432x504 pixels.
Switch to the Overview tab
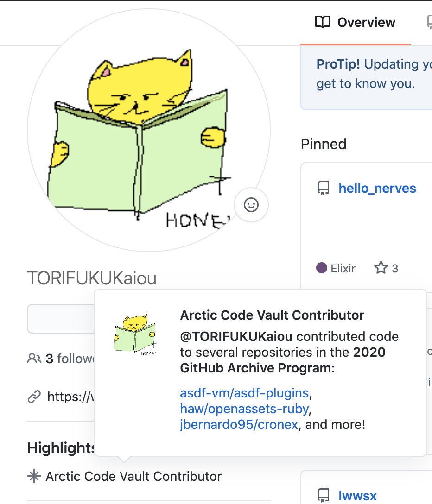coord(356,22)
